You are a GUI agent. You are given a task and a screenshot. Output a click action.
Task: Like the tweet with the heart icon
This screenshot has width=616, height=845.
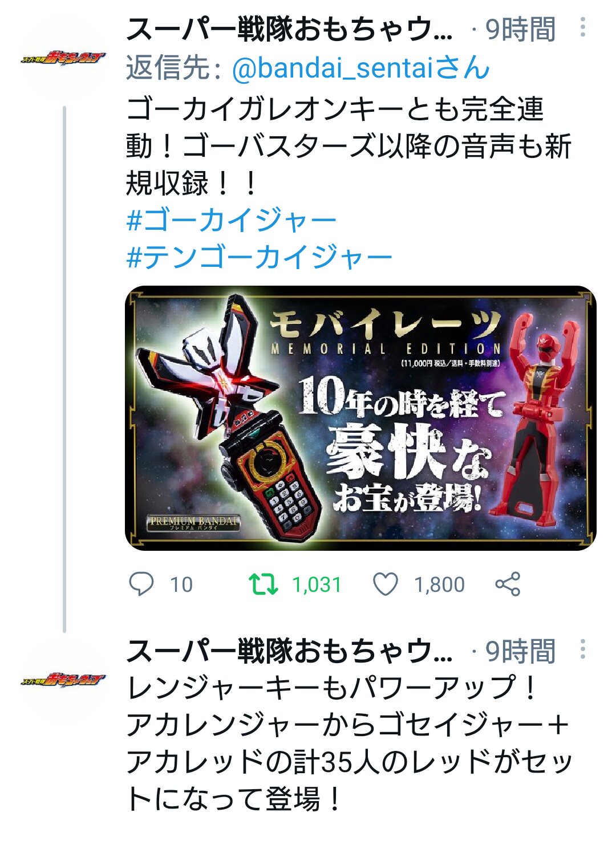(385, 584)
